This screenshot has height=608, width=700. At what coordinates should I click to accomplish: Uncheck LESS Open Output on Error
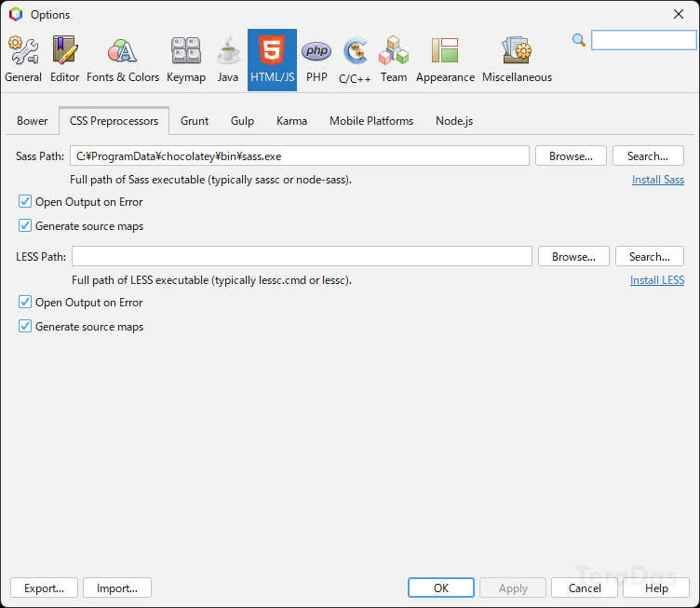[x=25, y=303]
